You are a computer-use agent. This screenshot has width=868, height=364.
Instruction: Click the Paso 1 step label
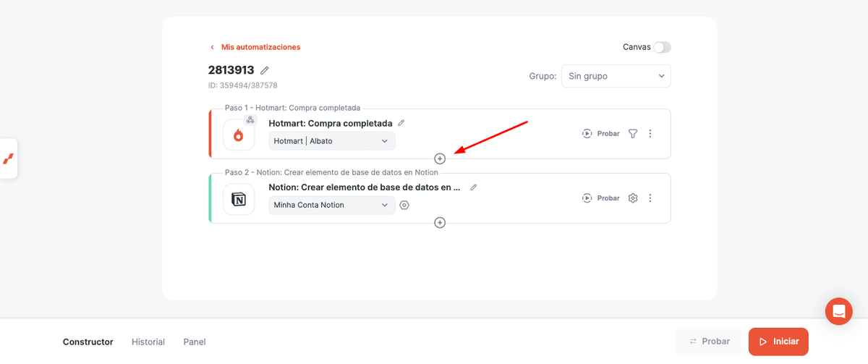click(292, 108)
